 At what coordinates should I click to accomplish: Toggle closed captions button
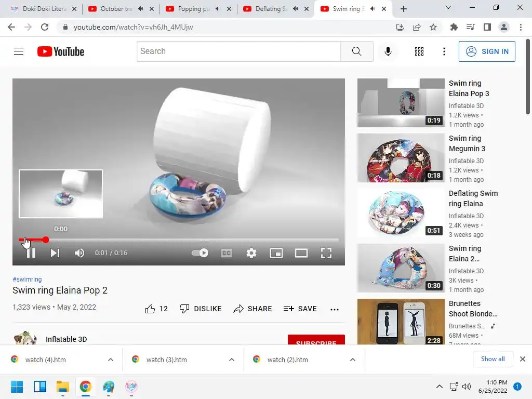tap(227, 253)
